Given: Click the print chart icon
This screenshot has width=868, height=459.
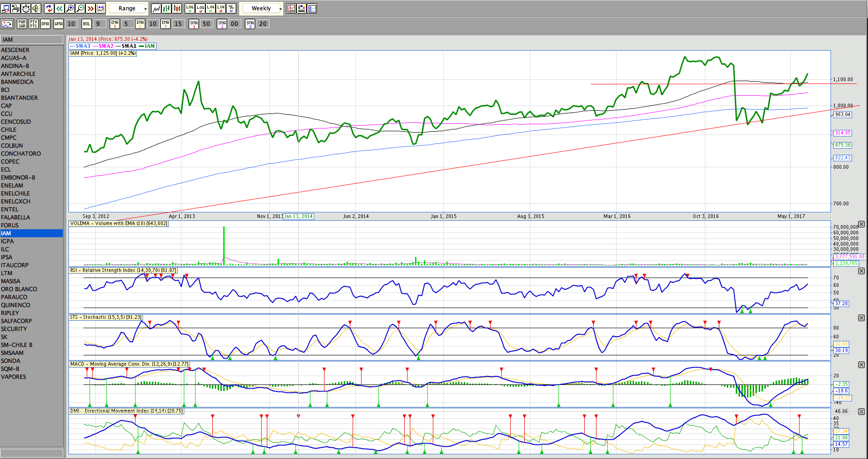Looking at the screenshot, I should pos(15,8).
